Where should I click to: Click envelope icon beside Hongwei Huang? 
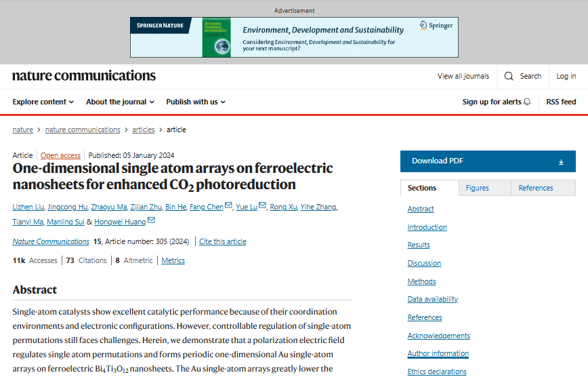pyautogui.click(x=151, y=221)
